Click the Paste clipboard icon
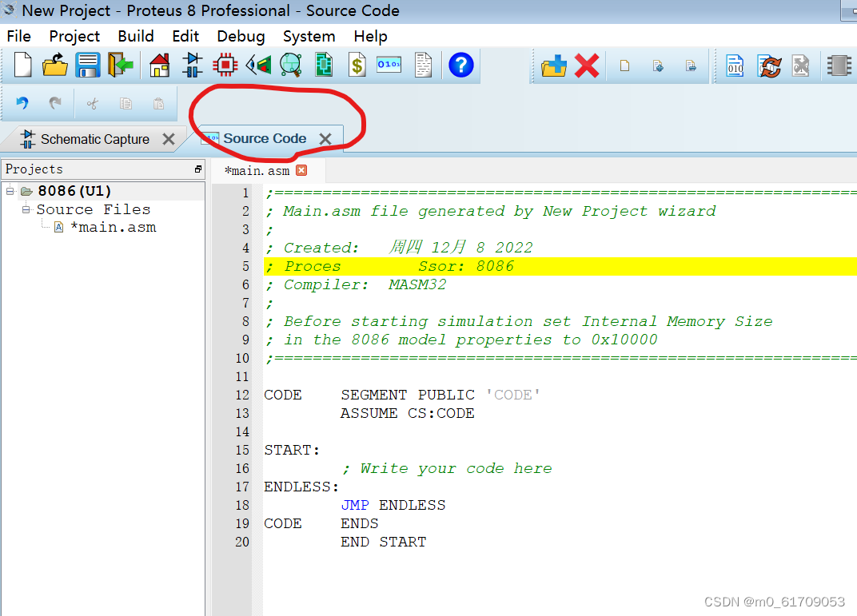 click(158, 104)
